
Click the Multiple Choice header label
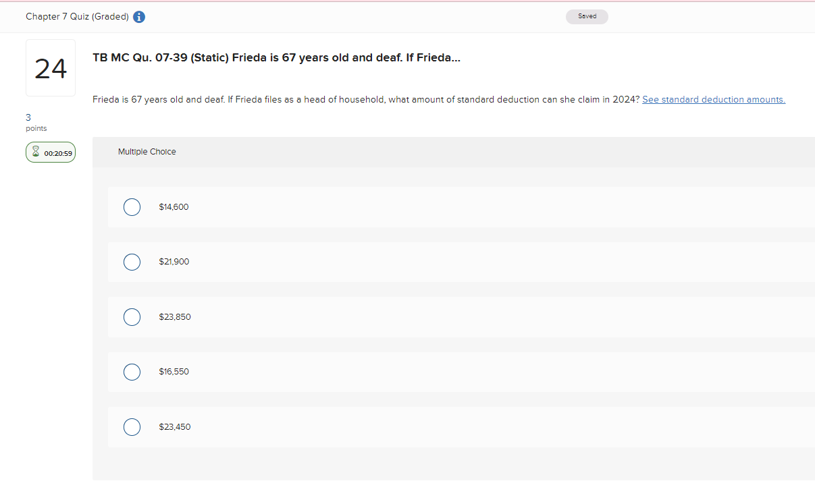(x=147, y=152)
